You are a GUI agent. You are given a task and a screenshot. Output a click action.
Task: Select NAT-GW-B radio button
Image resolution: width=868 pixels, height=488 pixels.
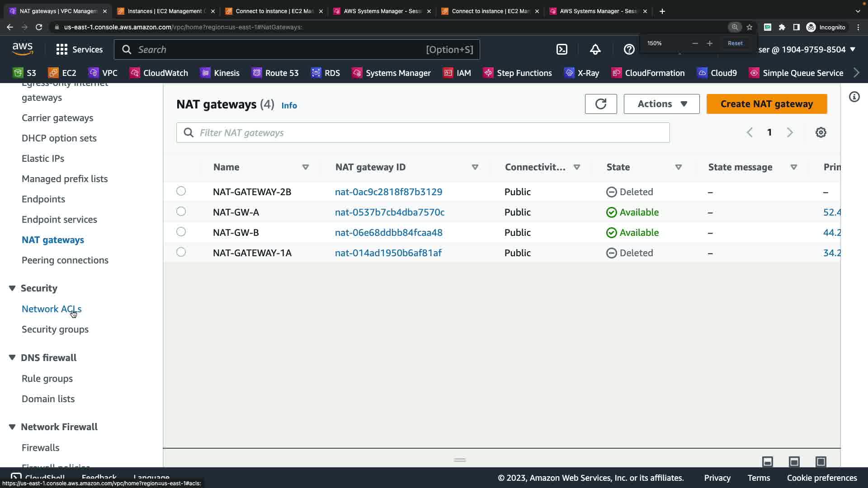pos(181,232)
